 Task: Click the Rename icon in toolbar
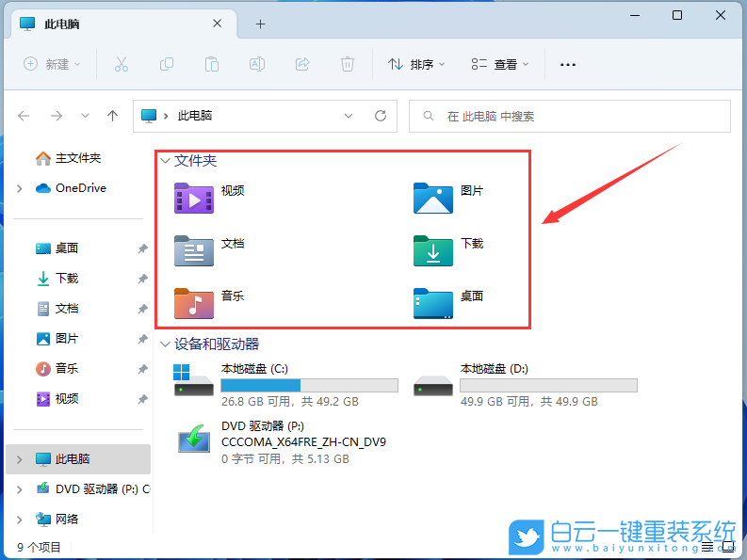(x=257, y=64)
